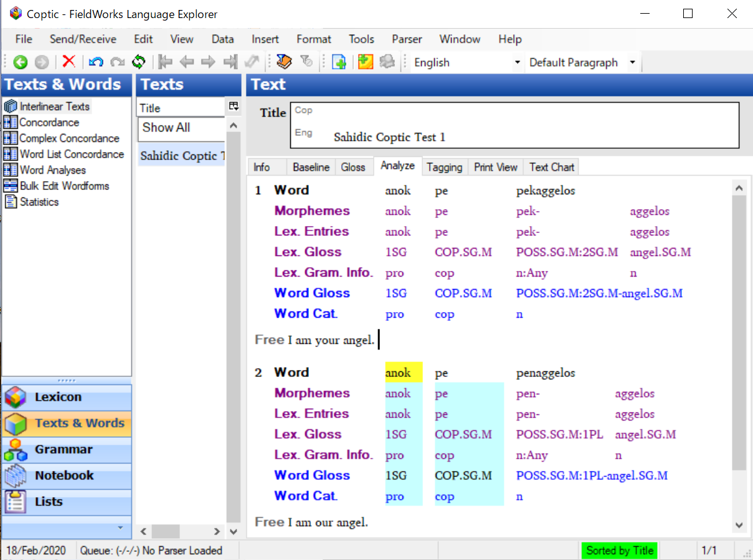753x560 pixels.
Task: Select Concordance in the tools list
Action: (49, 123)
